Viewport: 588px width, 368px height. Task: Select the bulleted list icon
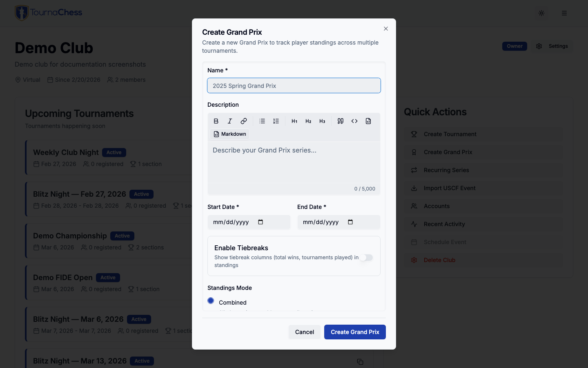click(262, 121)
